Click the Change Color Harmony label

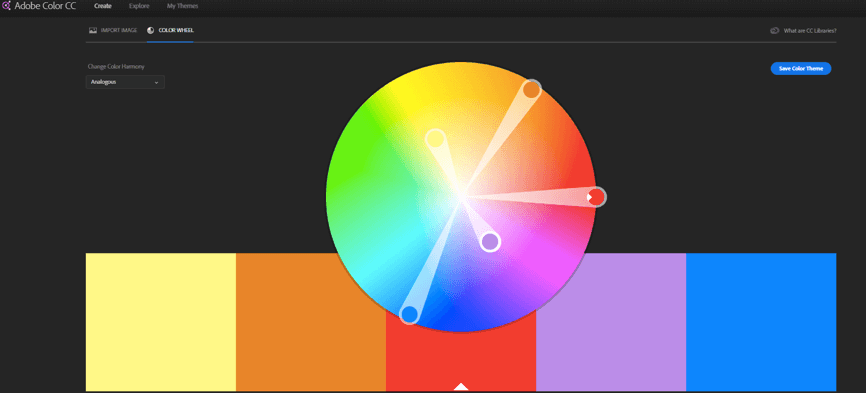pos(117,67)
